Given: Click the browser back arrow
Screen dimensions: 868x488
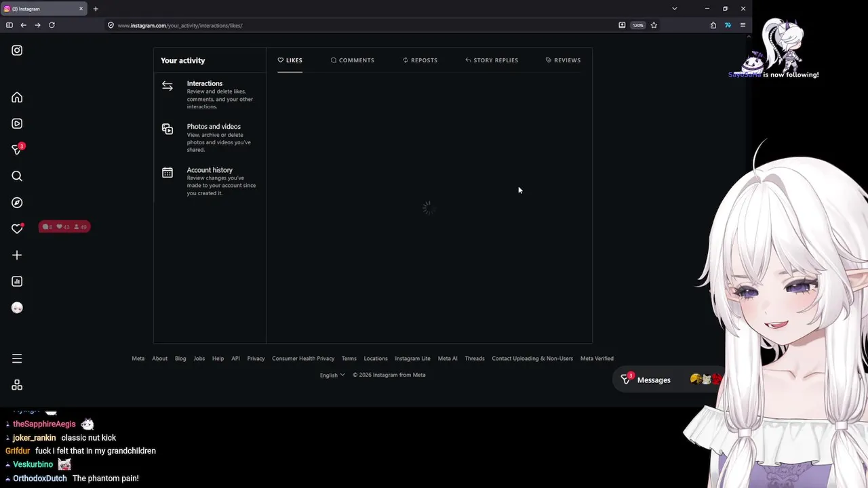Looking at the screenshot, I should [x=23, y=25].
